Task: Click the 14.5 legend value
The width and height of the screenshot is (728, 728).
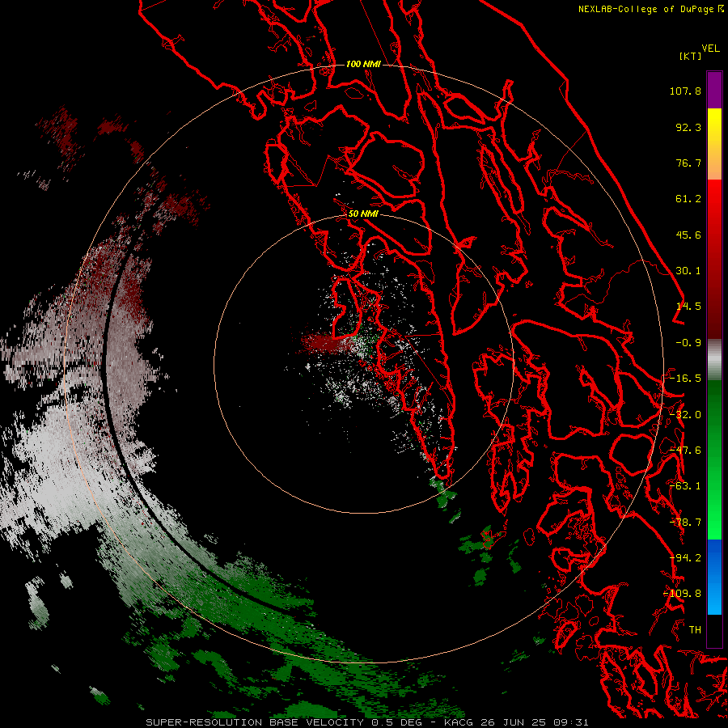Action: (688, 307)
